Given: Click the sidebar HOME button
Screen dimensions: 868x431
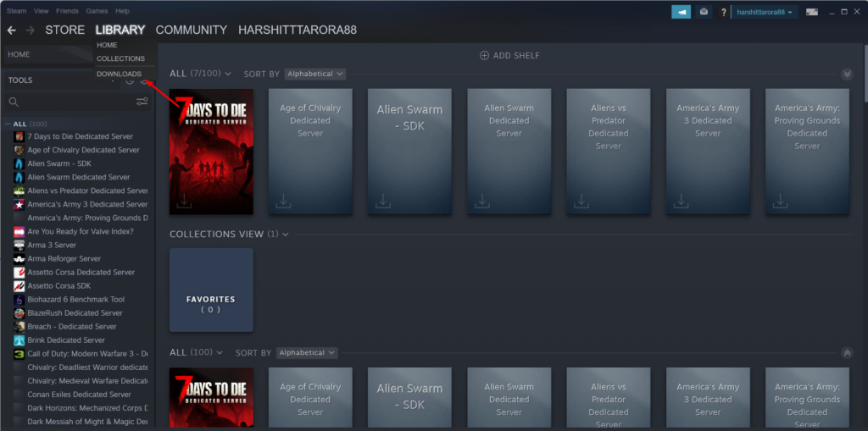Looking at the screenshot, I should (x=48, y=54).
